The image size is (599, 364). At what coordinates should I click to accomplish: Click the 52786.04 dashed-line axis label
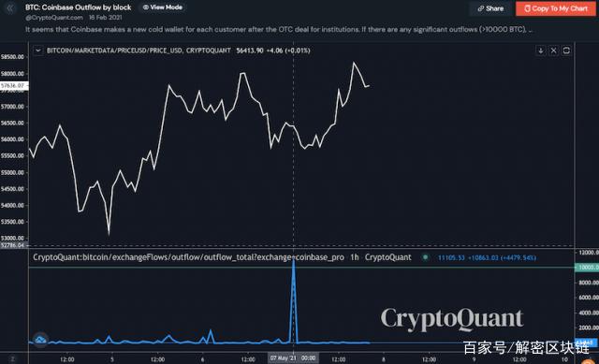coord(12,245)
